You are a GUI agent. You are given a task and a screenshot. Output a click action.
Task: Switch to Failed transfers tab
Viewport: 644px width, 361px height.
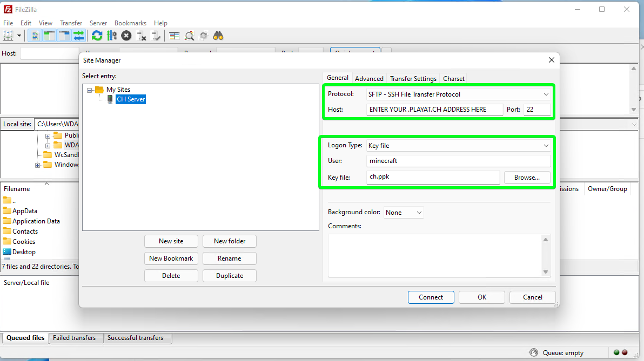point(75,338)
